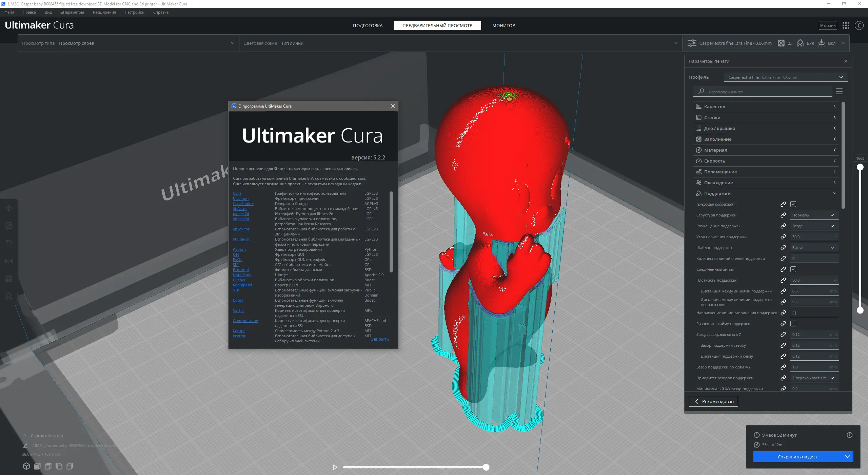
Task: Open the settings visibility hamburger menu
Action: 839,92
